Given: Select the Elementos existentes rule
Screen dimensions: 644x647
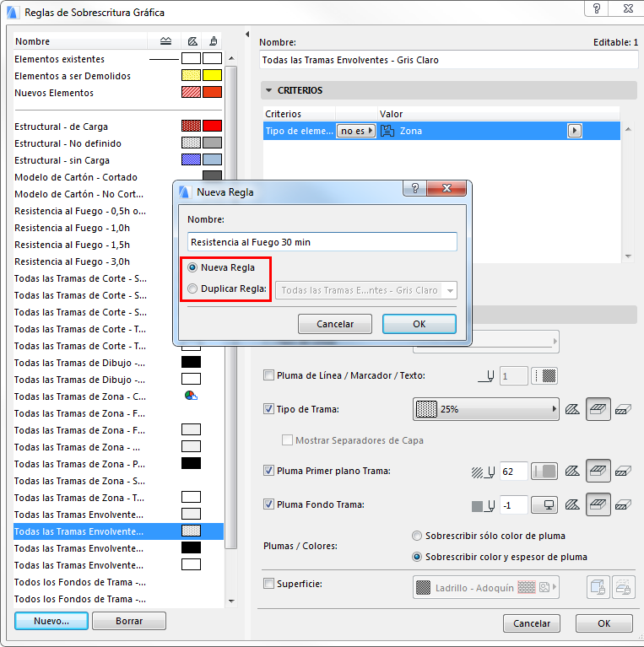Looking at the screenshot, I should (x=118, y=59).
